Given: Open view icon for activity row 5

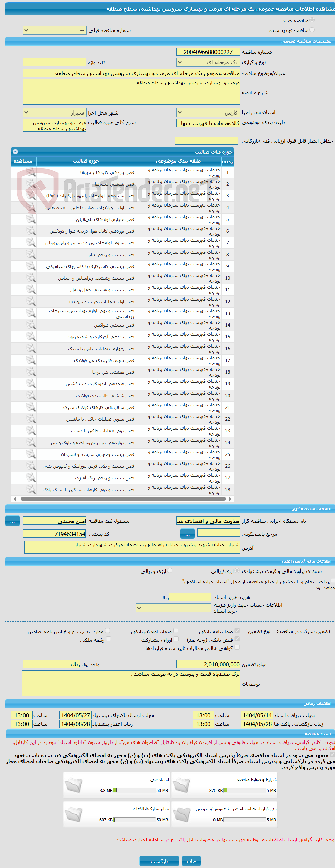Looking at the screenshot, I should [31, 219].
